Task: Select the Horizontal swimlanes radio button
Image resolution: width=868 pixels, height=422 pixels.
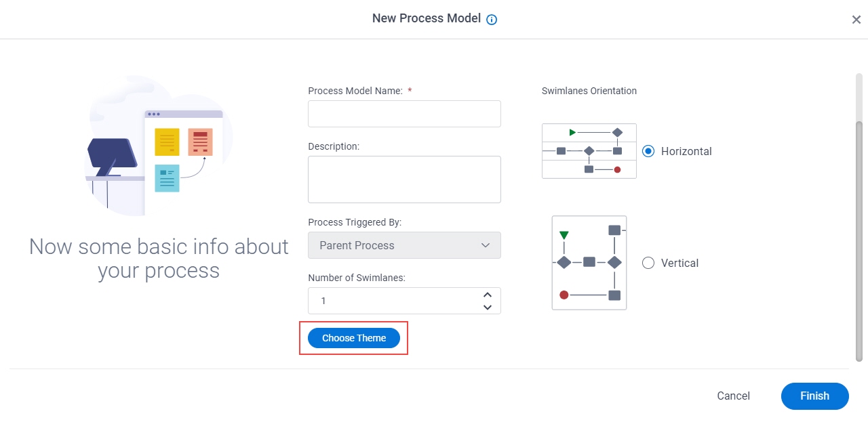Action: [648, 151]
